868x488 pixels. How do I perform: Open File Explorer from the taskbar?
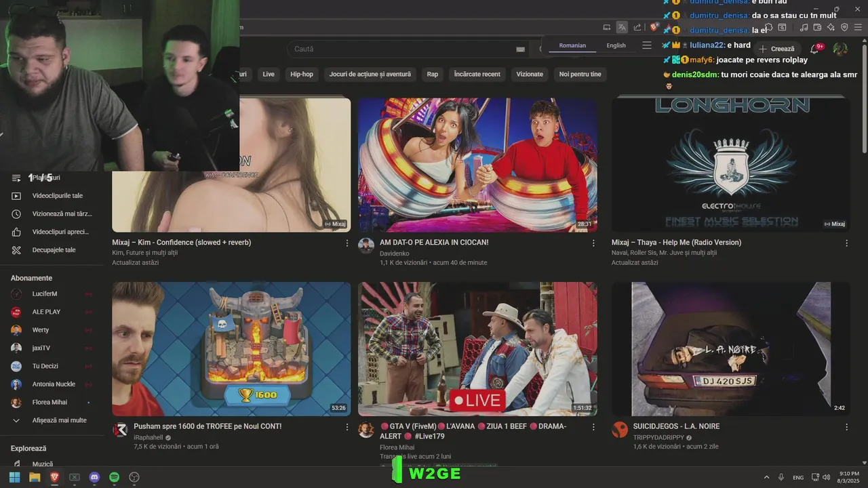click(x=35, y=477)
